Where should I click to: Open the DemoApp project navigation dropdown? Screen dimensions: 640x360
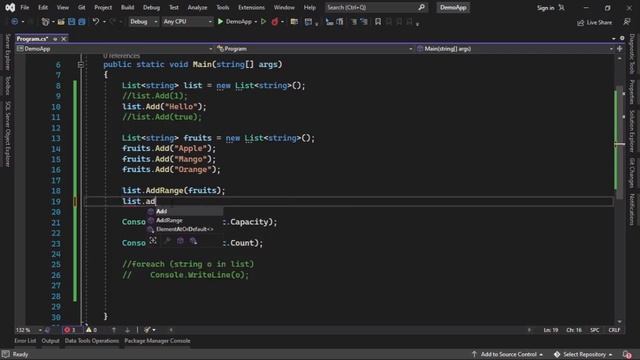[115, 49]
